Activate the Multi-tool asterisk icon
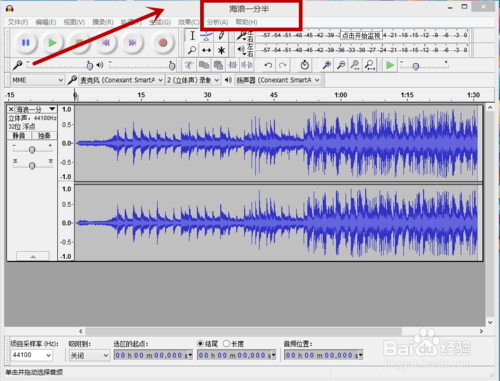The width and height of the screenshot is (500, 381). [221, 50]
